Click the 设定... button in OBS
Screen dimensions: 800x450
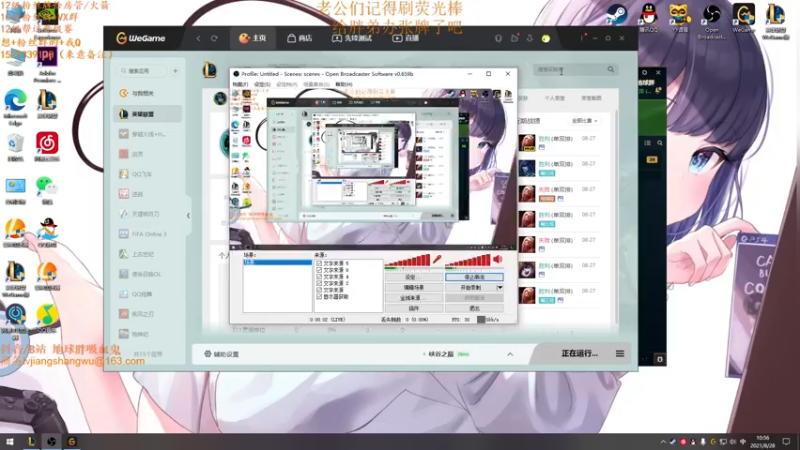[x=414, y=277]
